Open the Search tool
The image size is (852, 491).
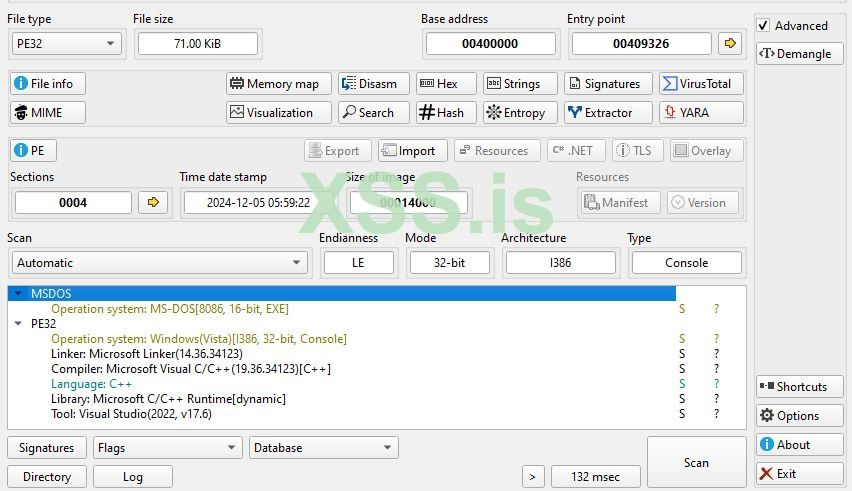[374, 112]
